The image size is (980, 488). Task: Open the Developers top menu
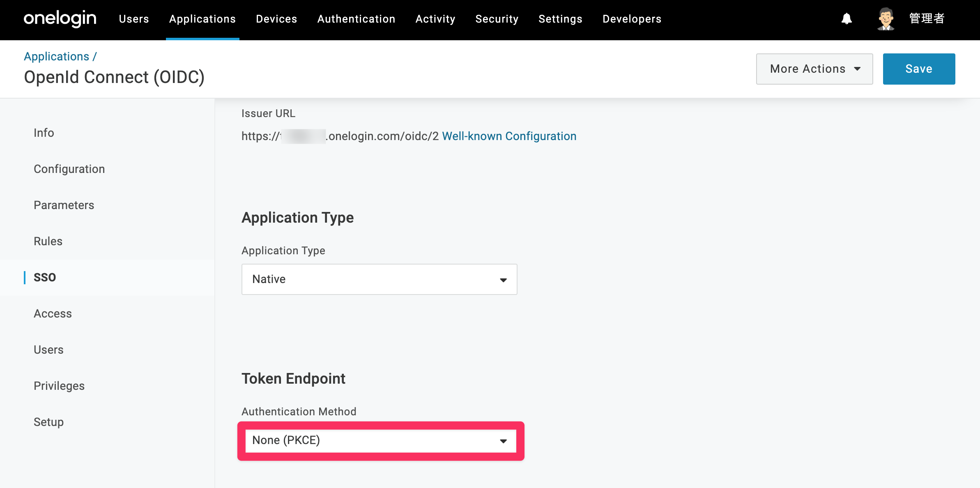click(632, 19)
